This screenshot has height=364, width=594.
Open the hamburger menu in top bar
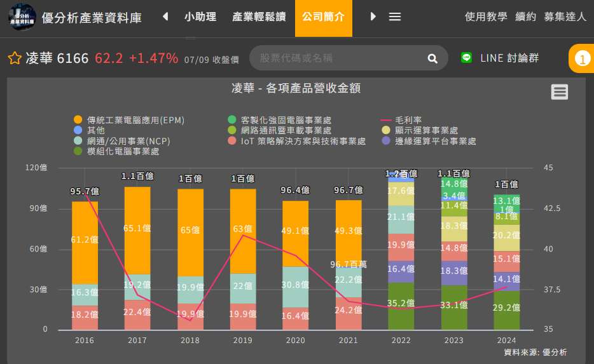(395, 17)
